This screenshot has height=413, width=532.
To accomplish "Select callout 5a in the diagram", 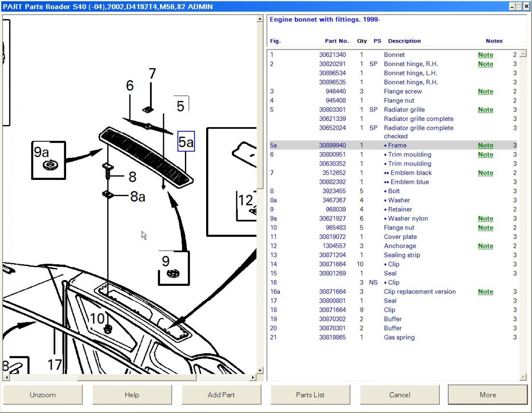I will pos(186,141).
